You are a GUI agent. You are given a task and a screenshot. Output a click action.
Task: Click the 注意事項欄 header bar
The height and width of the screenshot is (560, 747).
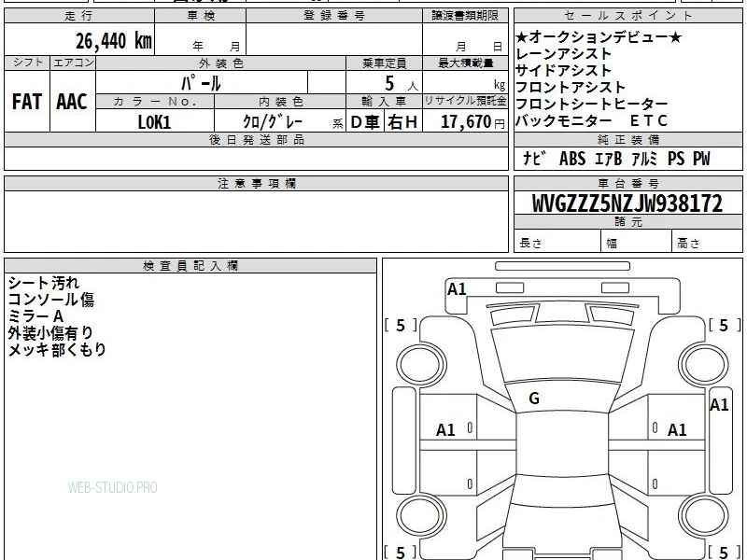[256, 183]
